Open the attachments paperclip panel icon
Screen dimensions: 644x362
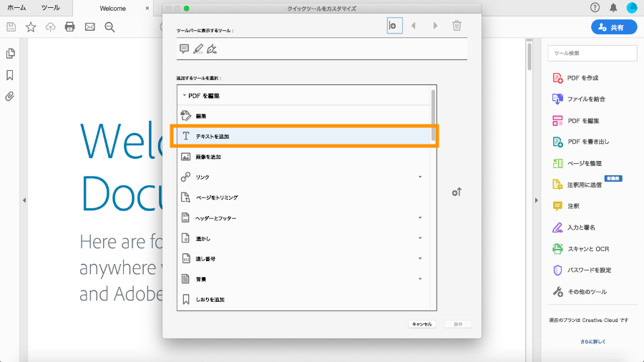pyautogui.click(x=10, y=97)
